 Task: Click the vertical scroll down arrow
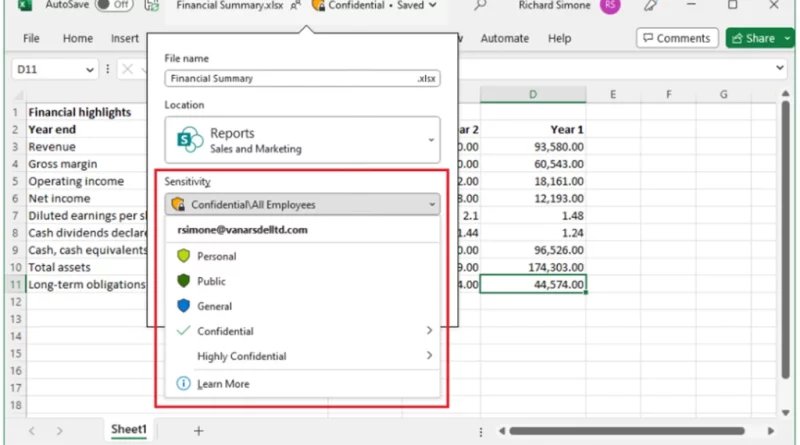click(x=786, y=412)
